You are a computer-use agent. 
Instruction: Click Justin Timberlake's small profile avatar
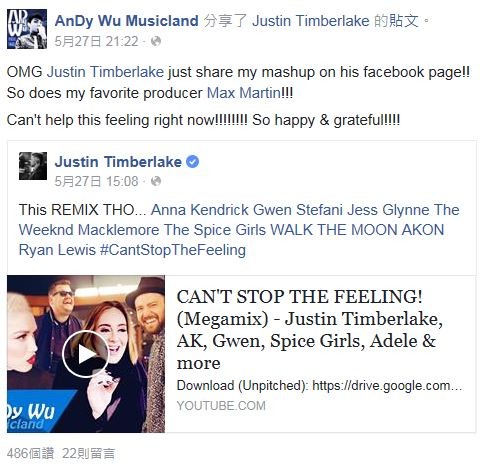[x=33, y=166]
